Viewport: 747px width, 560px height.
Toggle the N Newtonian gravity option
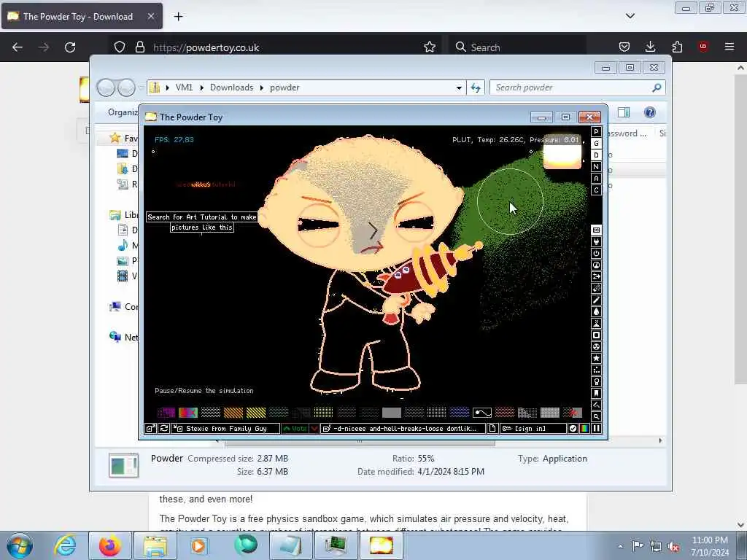[596, 167]
